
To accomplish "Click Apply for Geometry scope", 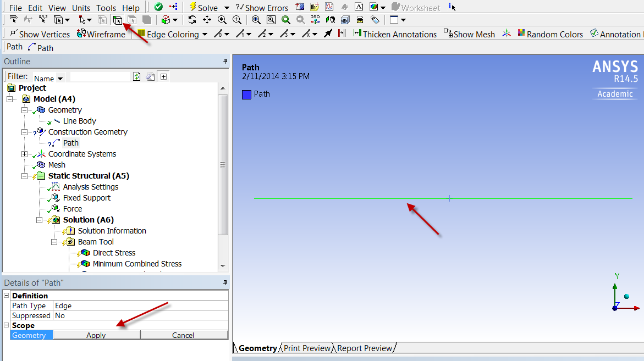I will pos(96,335).
